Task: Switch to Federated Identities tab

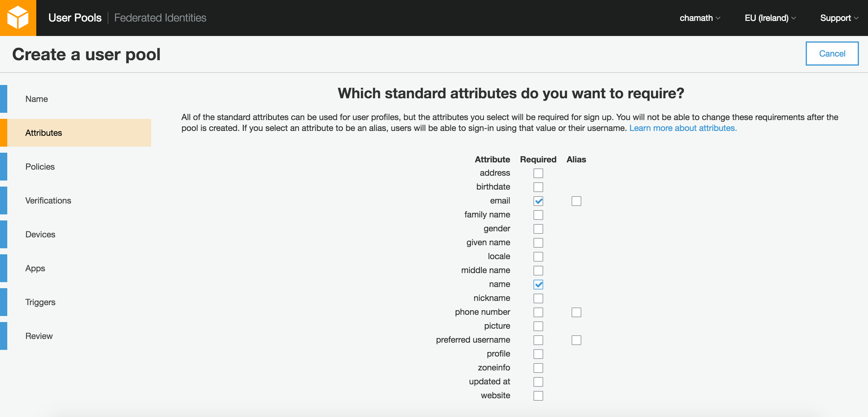Action: click(x=160, y=18)
